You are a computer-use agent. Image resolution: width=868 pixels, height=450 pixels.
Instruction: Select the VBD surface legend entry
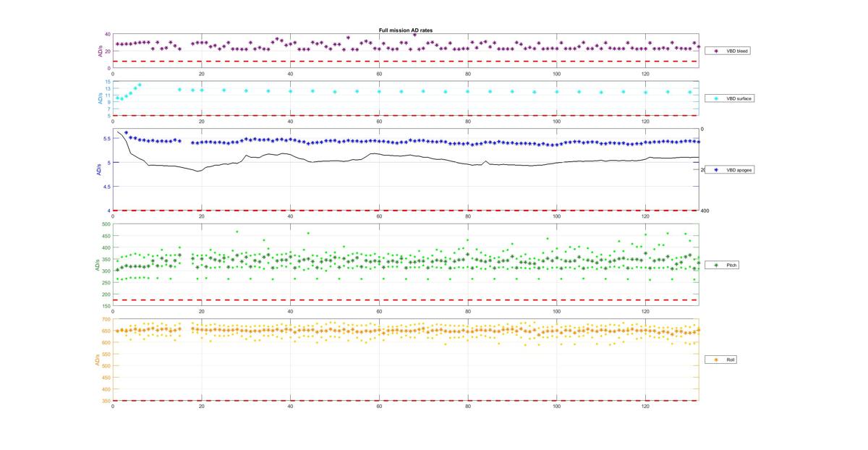731,98
